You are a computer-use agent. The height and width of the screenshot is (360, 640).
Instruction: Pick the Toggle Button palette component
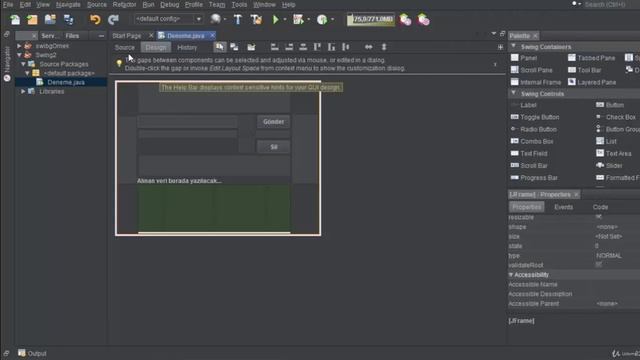535,117
